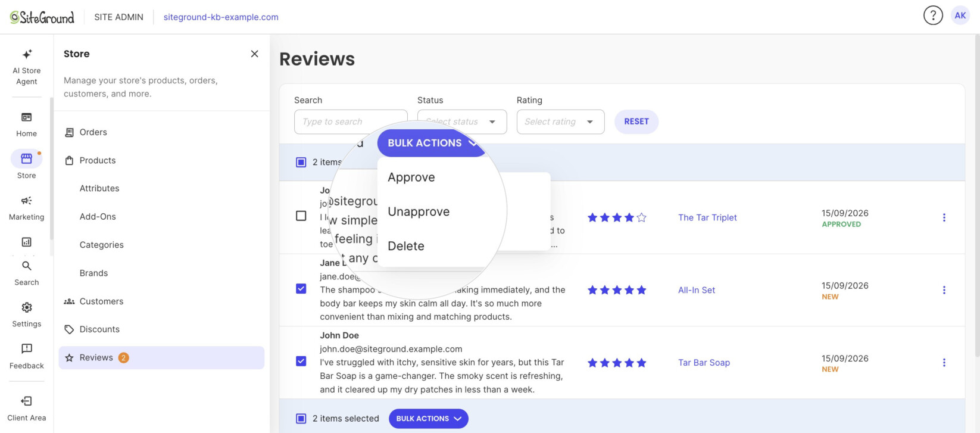The width and height of the screenshot is (980, 433).
Task: Toggle bottom select-all checkbox
Action: coord(301,419)
